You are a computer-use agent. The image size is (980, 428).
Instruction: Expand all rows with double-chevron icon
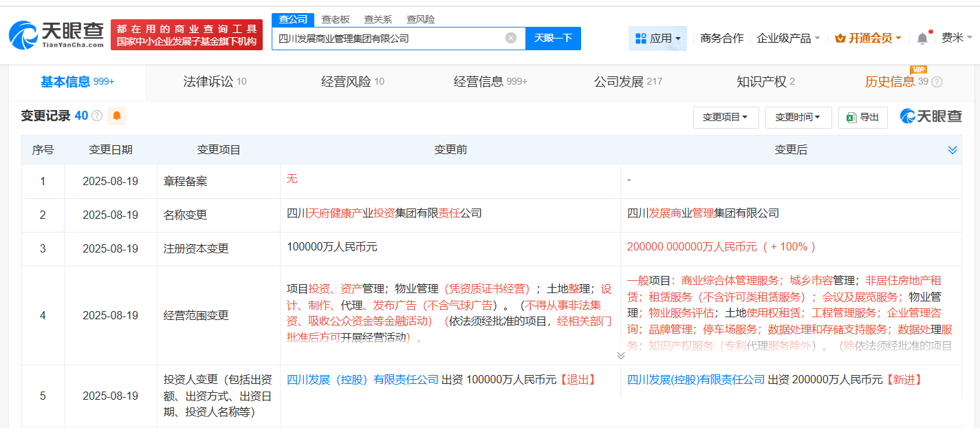pos(952,150)
